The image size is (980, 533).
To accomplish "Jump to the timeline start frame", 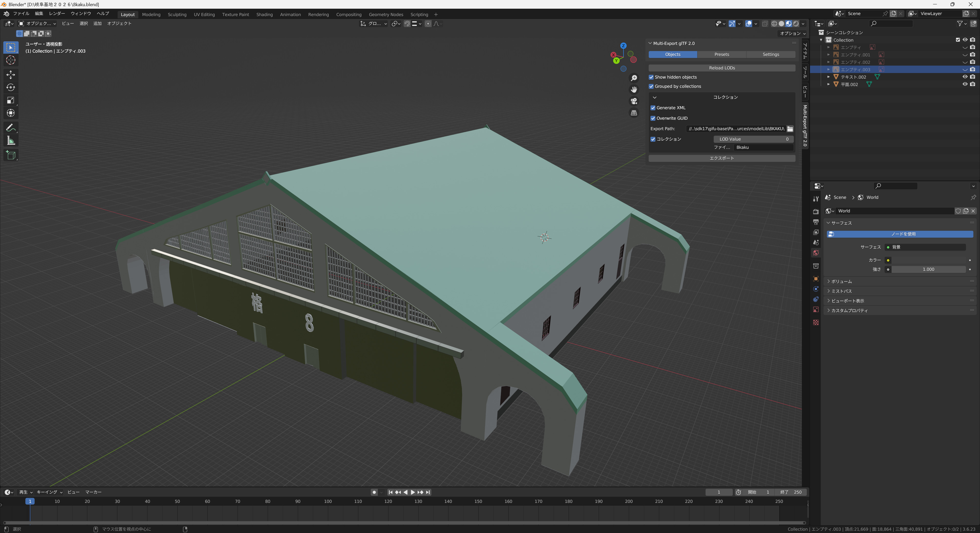I will [x=390, y=492].
